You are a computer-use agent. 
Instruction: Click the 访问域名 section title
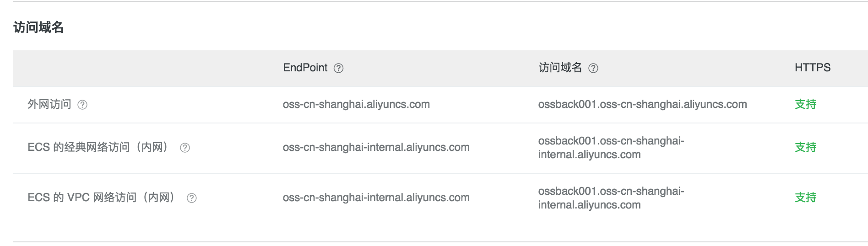pyautogui.click(x=38, y=27)
